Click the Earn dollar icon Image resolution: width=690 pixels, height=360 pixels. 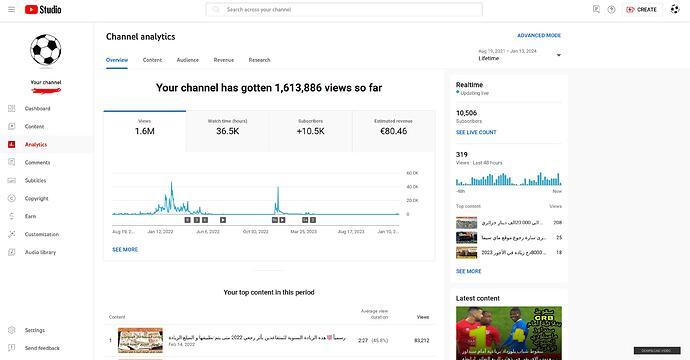(12, 216)
